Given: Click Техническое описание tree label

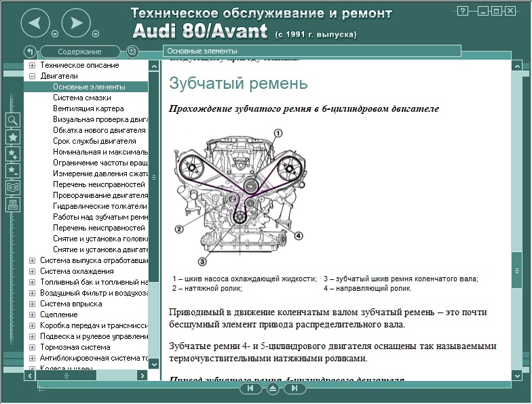Looking at the screenshot, I should 80,65.
